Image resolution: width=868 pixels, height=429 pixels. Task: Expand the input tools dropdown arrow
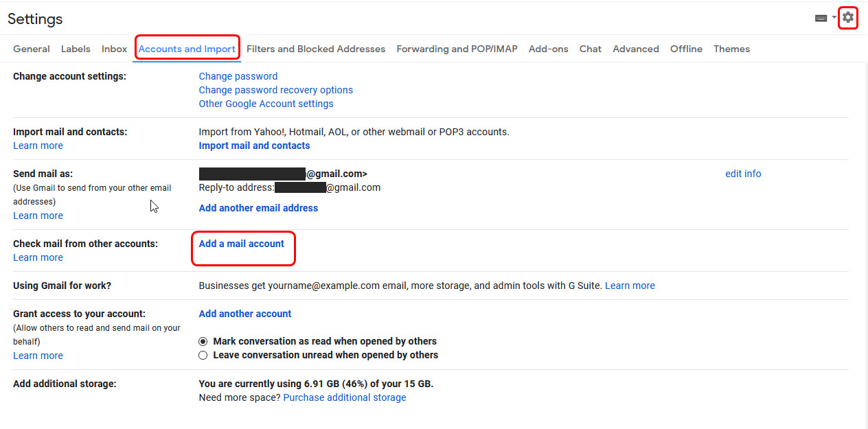click(x=833, y=17)
